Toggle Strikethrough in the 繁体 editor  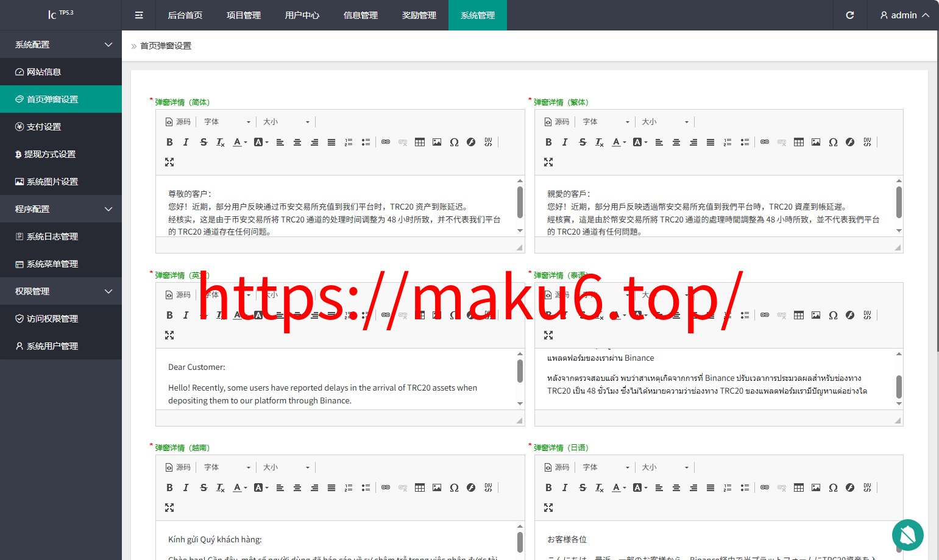point(583,142)
